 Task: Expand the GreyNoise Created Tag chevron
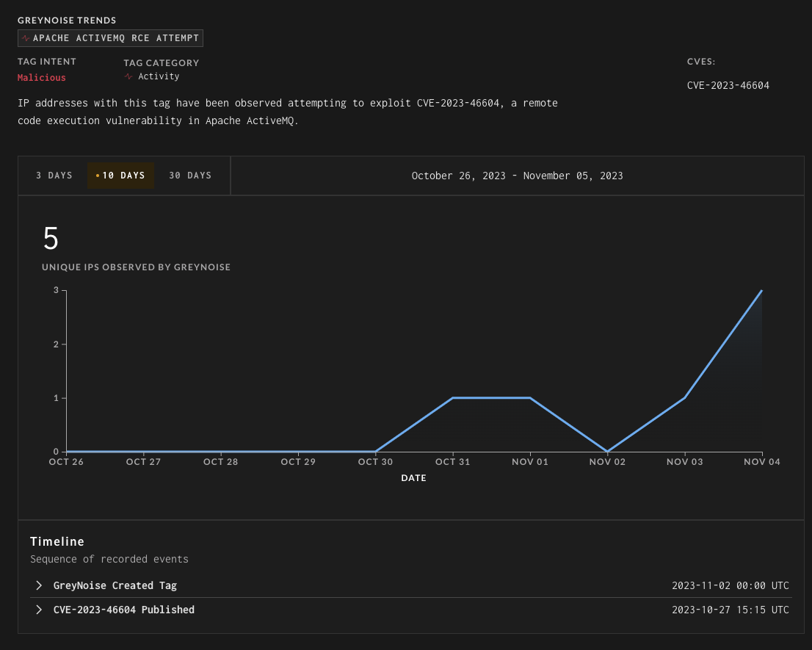pyautogui.click(x=39, y=585)
